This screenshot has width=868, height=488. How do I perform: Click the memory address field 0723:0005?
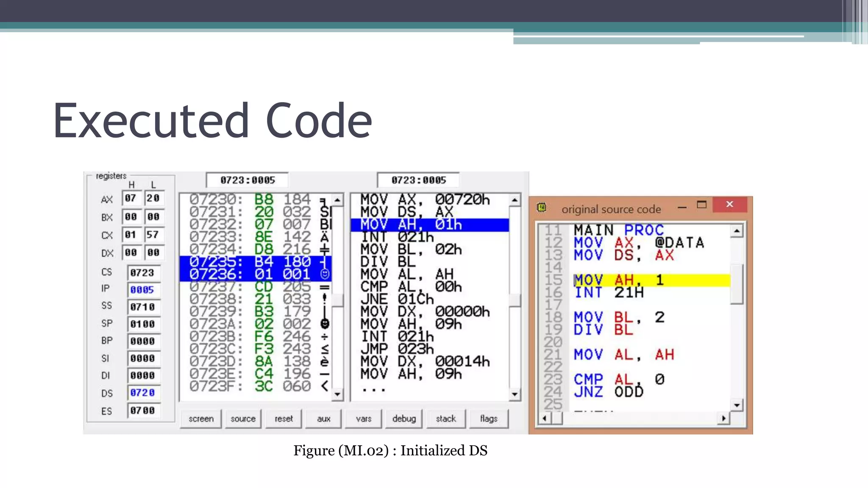click(248, 180)
